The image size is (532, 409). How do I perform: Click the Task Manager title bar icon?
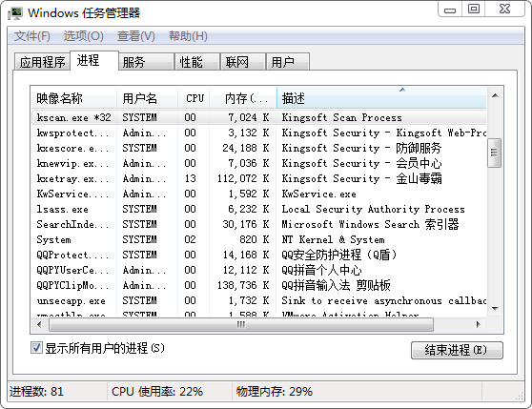coord(15,13)
